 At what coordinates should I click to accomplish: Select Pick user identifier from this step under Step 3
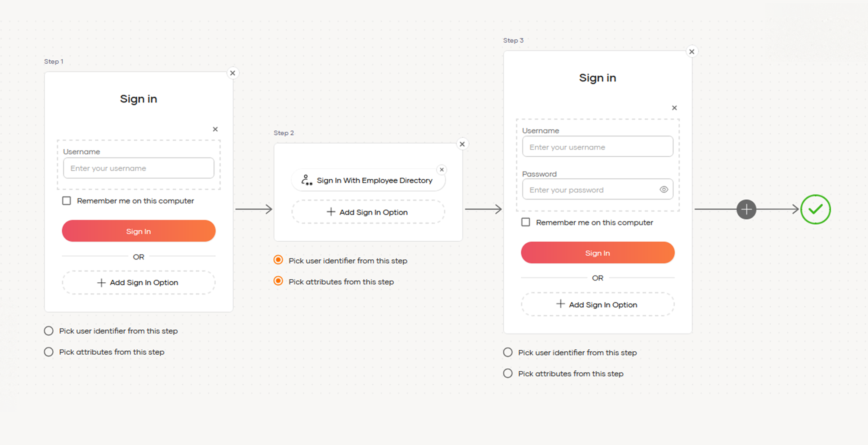508,353
